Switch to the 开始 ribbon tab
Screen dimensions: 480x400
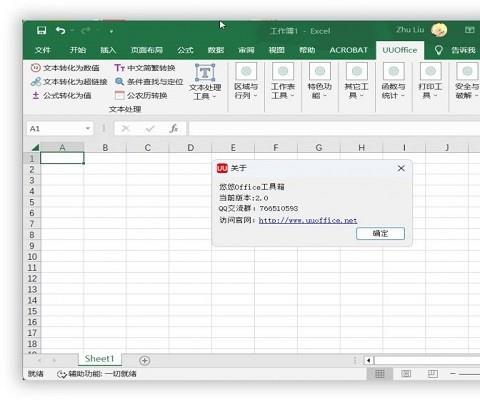click(x=78, y=50)
